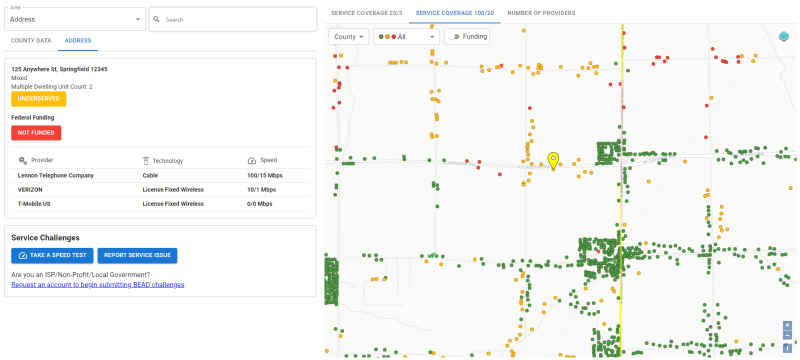Image resolution: width=800 pixels, height=360 pixels.
Task: Click into the Search input field
Action: (x=238, y=19)
